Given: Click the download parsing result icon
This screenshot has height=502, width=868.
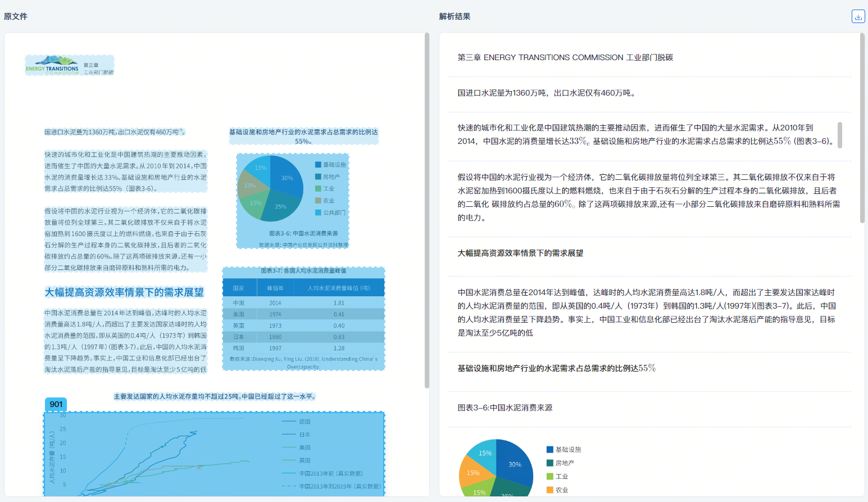Looking at the screenshot, I should 858,16.
